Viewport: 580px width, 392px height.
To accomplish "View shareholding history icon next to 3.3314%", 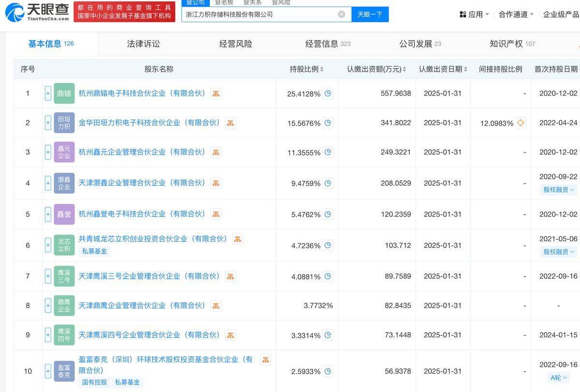I will click(x=328, y=335).
